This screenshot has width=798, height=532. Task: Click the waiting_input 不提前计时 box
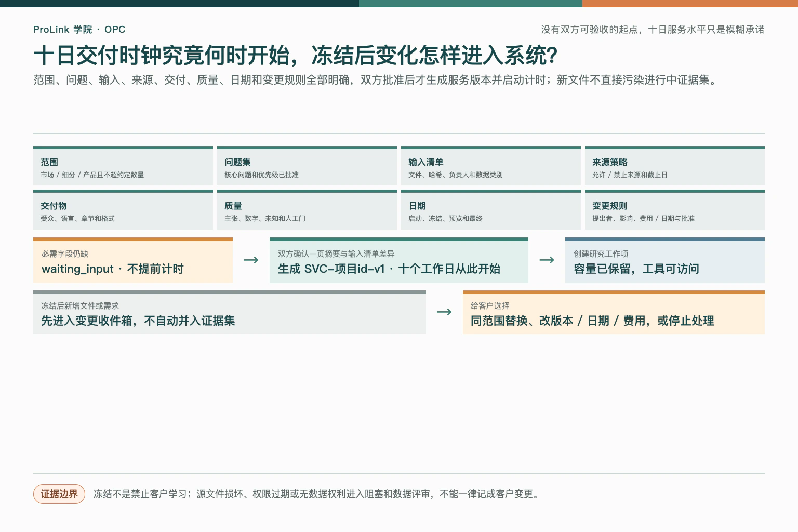coord(133,260)
